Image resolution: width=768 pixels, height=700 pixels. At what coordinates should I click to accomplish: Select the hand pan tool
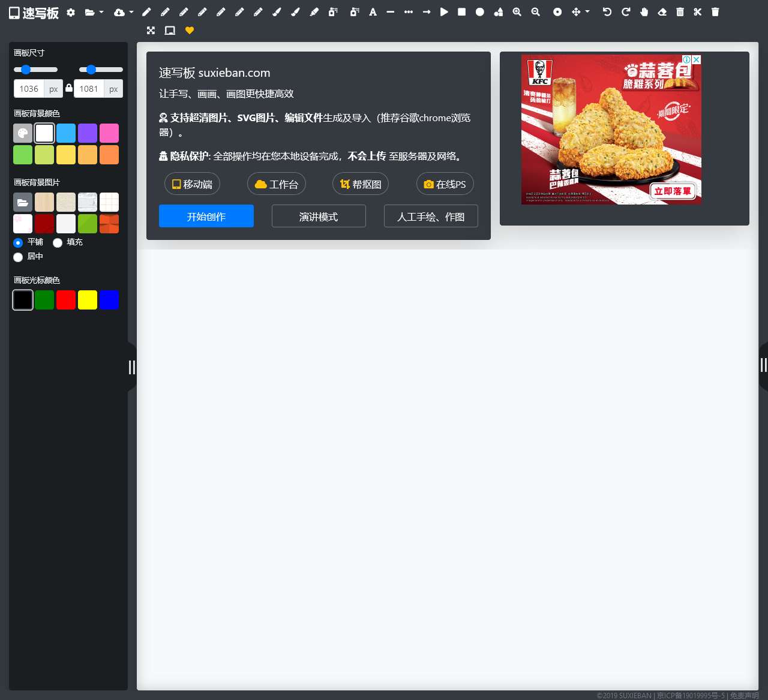644,12
